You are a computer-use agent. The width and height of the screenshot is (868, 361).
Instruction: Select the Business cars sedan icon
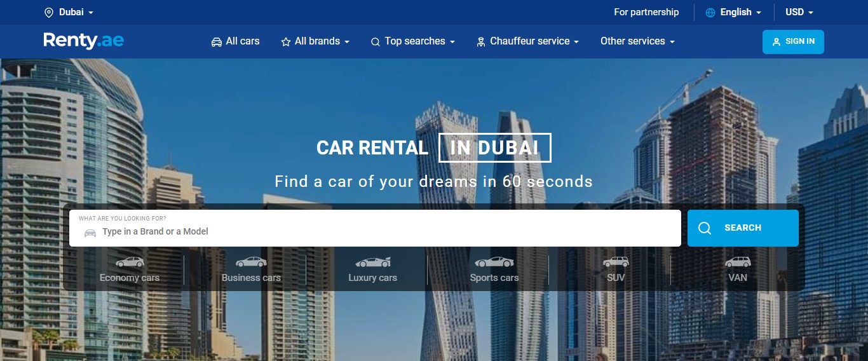[x=251, y=262]
